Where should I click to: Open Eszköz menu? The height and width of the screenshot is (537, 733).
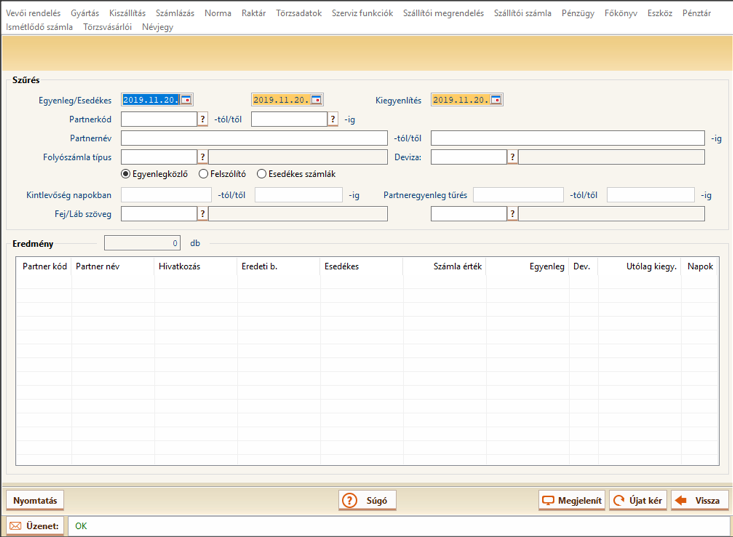click(660, 13)
